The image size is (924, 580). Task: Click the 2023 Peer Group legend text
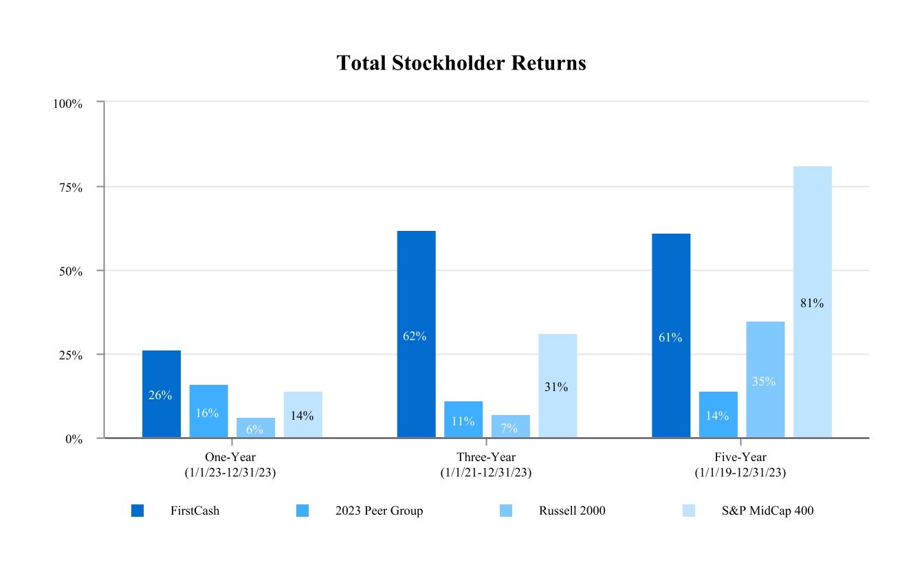coord(379,511)
